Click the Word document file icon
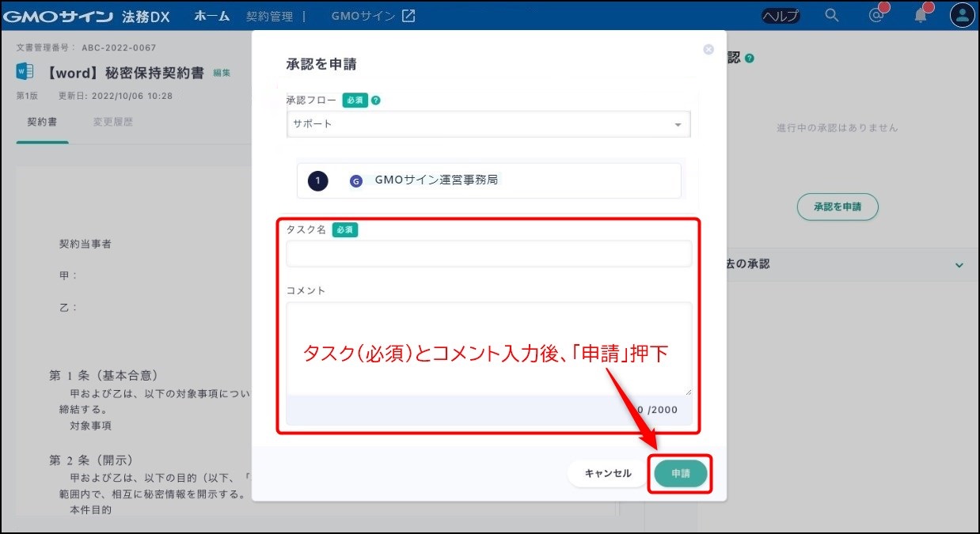The height and width of the screenshot is (534, 980). pyautogui.click(x=25, y=72)
